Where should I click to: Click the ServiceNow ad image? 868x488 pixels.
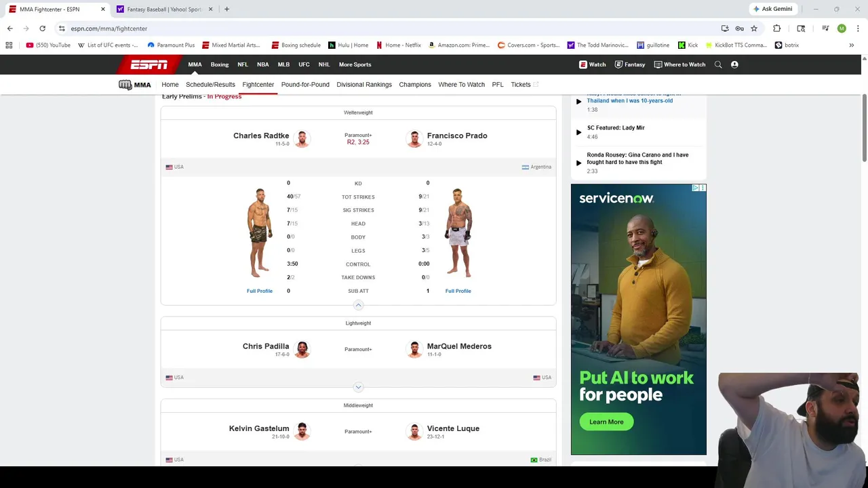pos(638,319)
